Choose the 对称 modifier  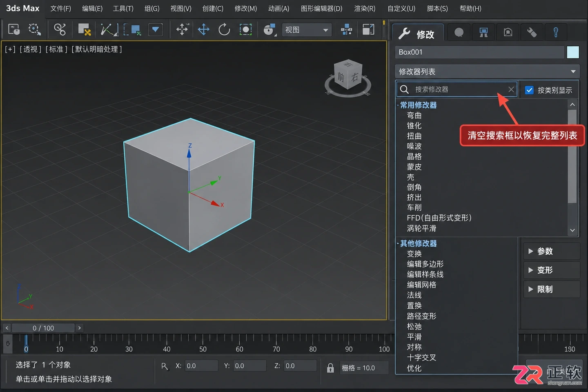[414, 347]
